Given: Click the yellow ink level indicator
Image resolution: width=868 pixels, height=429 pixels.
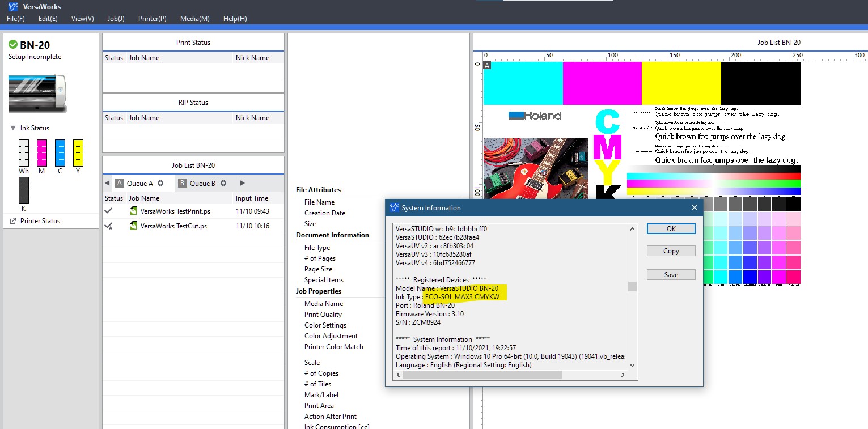Looking at the screenshot, I should [78, 153].
